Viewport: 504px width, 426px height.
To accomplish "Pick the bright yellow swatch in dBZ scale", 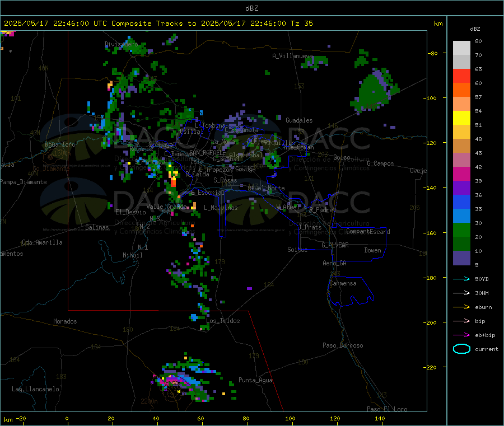I will point(461,118).
